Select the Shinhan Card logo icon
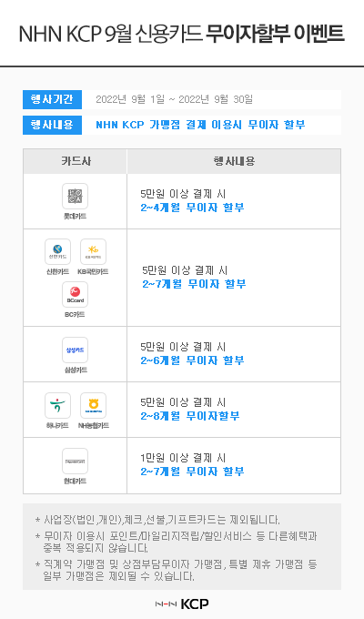The width and height of the screenshot is (364, 619). [x=57, y=251]
